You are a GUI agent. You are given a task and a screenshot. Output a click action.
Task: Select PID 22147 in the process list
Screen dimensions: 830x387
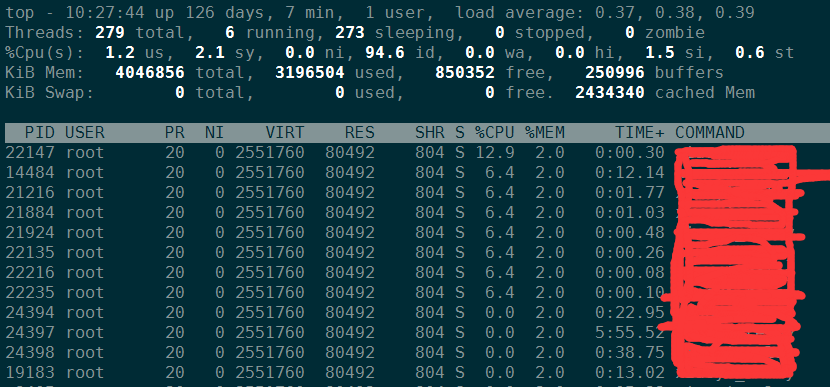[x=30, y=152]
